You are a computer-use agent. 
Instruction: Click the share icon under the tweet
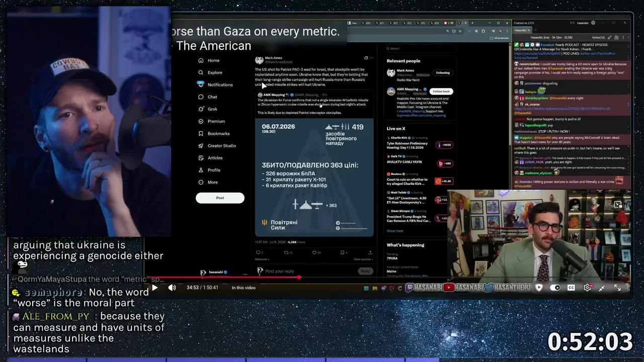370,252
